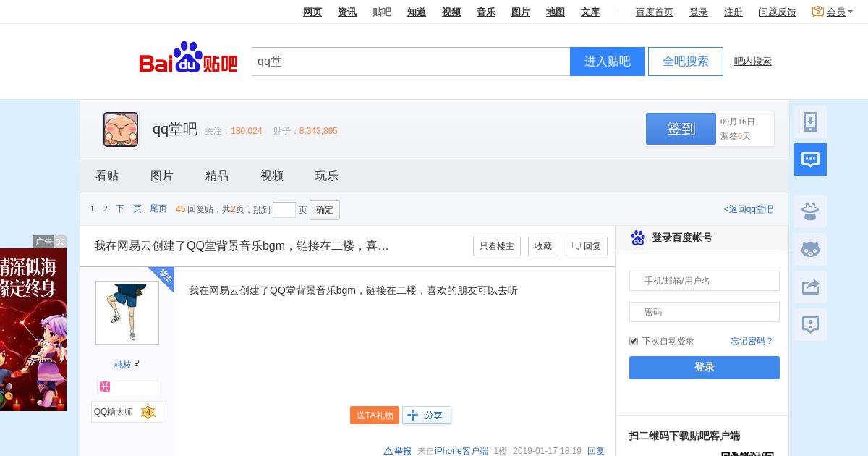Click the left anime advertisement image
The height and width of the screenshot is (456, 868).
point(33,329)
